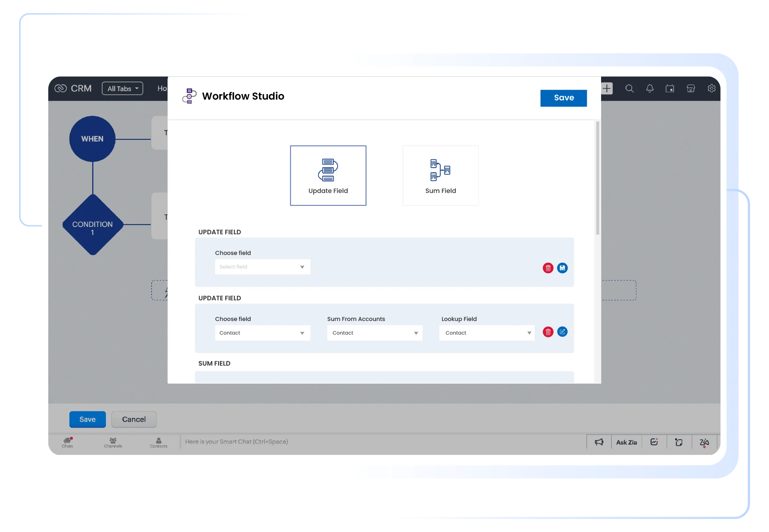The height and width of the screenshot is (532, 769).
Task: Open Zia assistant from bottom right
Action: pyautogui.click(x=704, y=442)
